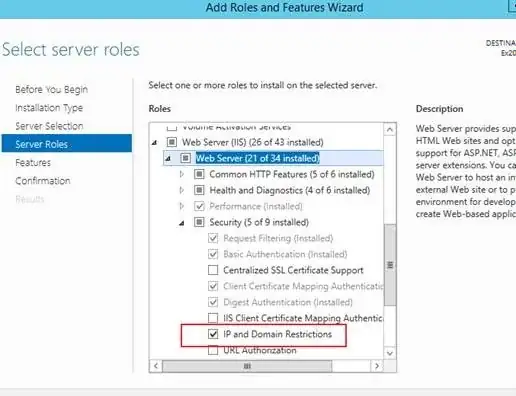Open the Installation Type page
Screen dimensions: 516x396
(49, 108)
